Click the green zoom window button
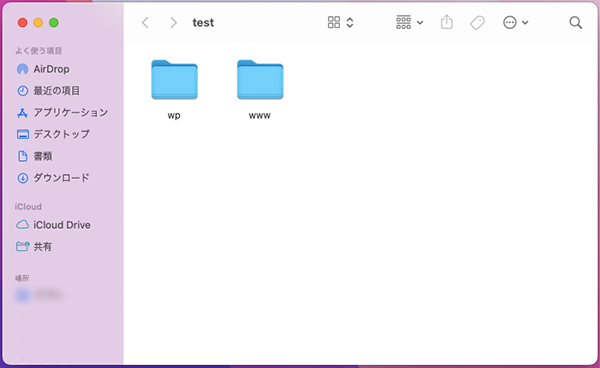Viewport: 600px width, 368px height. click(54, 23)
